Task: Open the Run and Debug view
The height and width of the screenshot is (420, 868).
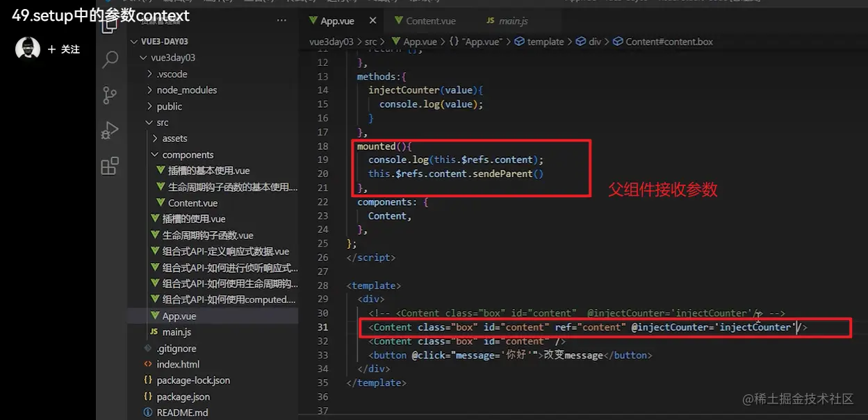Action: [x=110, y=131]
